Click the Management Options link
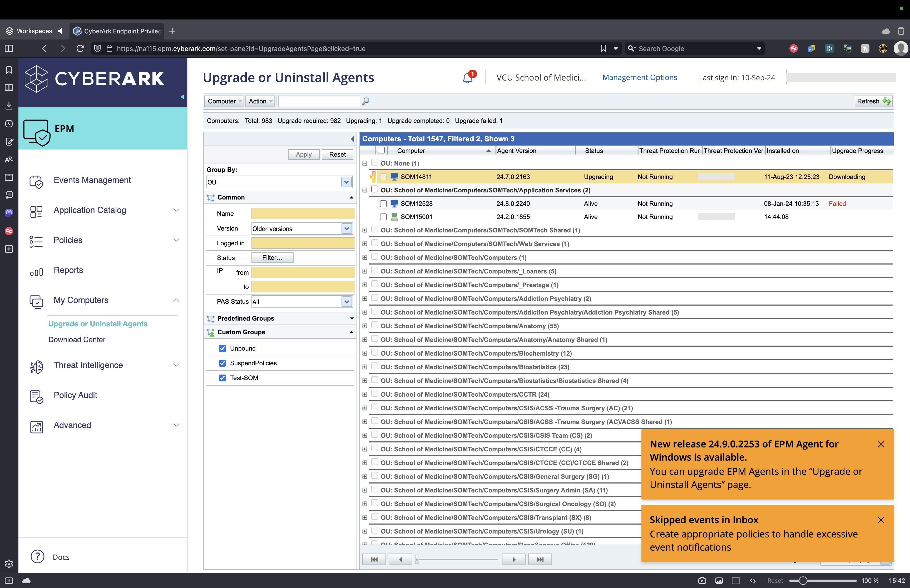 (640, 77)
